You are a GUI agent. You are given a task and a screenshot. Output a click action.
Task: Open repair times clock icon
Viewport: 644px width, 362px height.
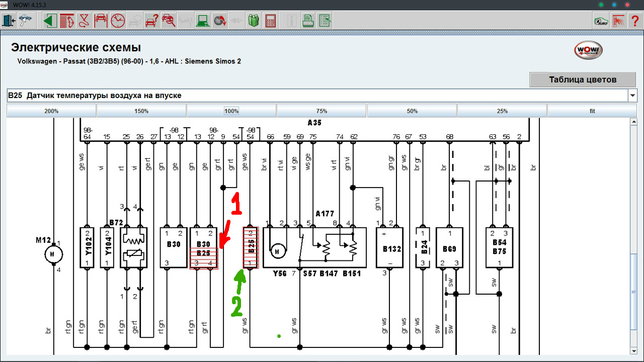[x=118, y=21]
